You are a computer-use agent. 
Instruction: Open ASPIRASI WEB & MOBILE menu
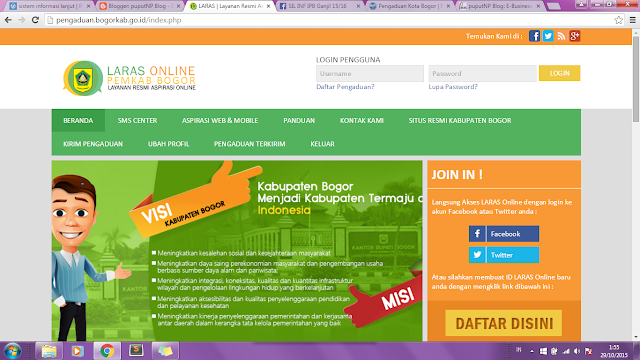click(220, 120)
